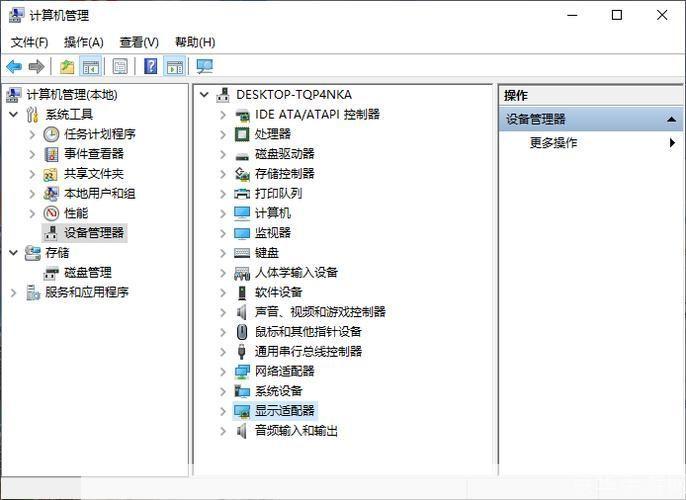
Task: Collapse the 系统工具 tree node
Action: (14, 115)
